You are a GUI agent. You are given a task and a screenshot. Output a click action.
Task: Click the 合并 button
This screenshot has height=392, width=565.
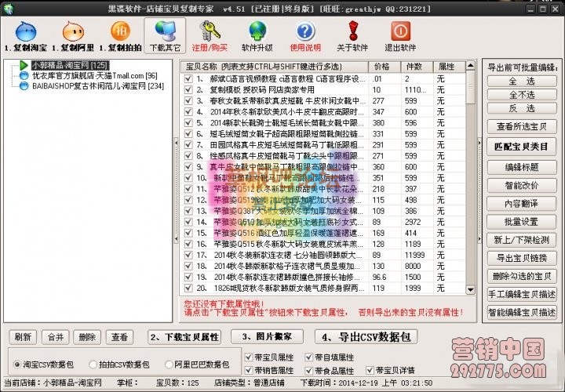pyautogui.click(x=56, y=337)
